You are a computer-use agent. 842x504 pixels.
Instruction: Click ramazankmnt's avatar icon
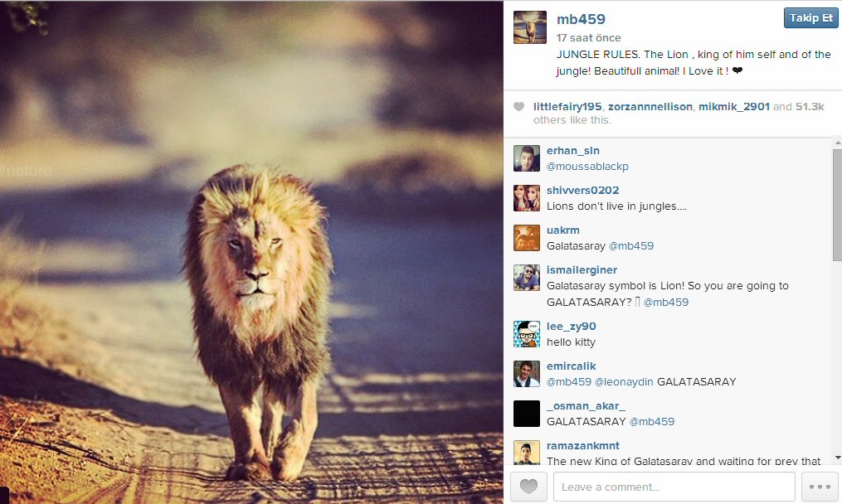[x=527, y=452]
